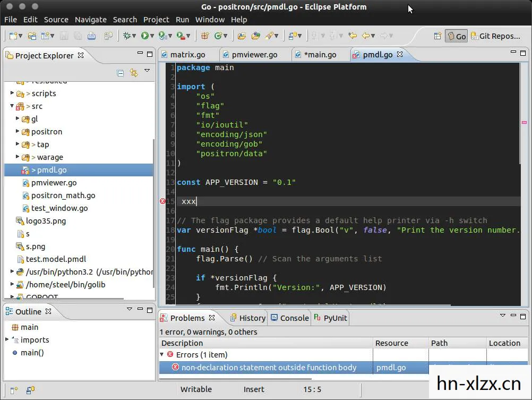Click the Save toolbar icon
This screenshot has height=400, width=532.
click(x=64, y=36)
